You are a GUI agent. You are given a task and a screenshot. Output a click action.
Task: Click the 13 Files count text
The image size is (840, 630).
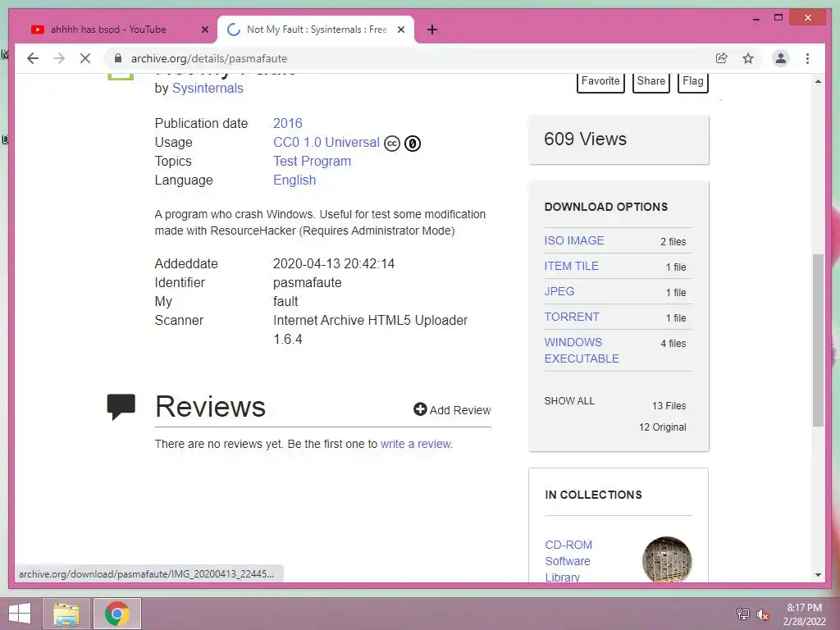[669, 405]
